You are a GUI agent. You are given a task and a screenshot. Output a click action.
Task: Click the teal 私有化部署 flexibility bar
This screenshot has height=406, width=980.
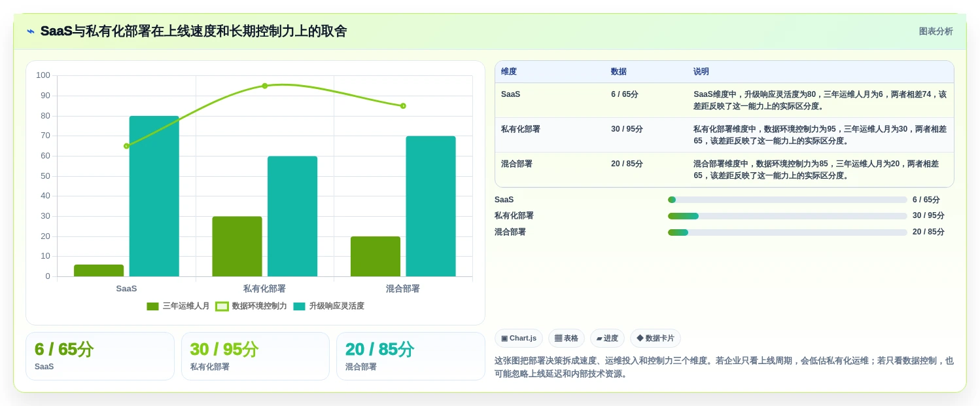coord(292,216)
